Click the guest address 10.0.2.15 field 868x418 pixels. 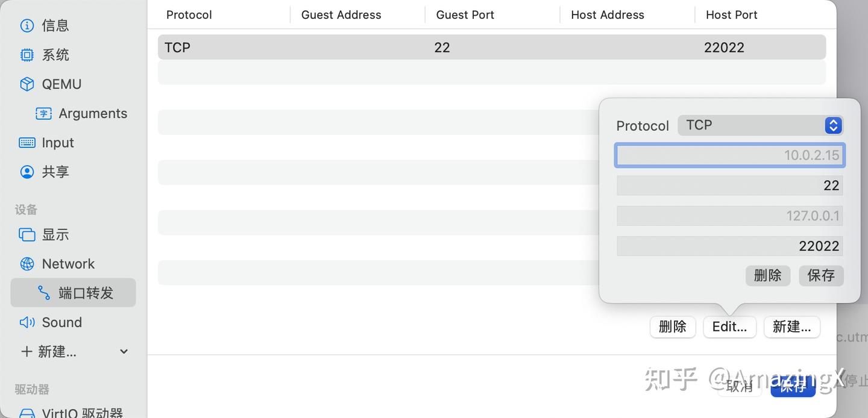(729, 155)
